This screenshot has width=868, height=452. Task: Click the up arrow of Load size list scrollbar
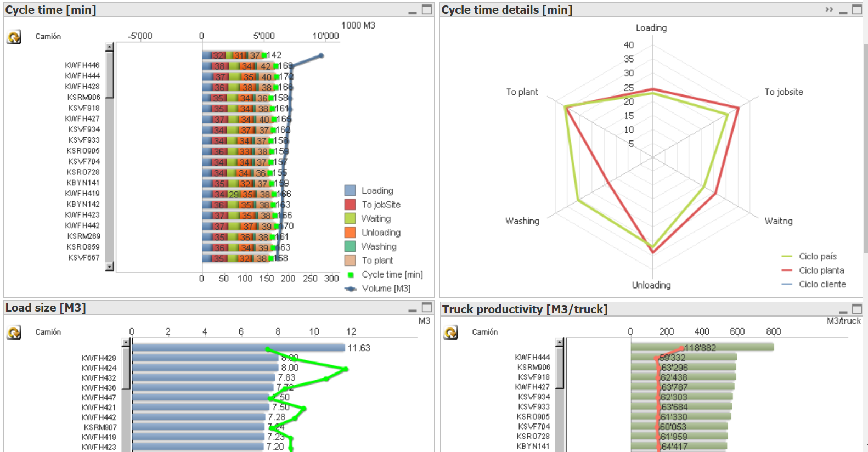tap(126, 342)
